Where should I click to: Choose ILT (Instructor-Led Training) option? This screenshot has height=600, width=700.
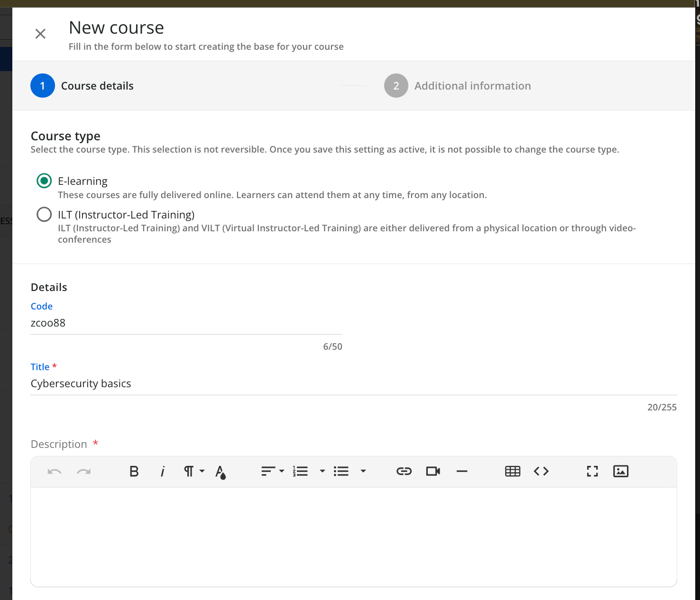click(44, 215)
